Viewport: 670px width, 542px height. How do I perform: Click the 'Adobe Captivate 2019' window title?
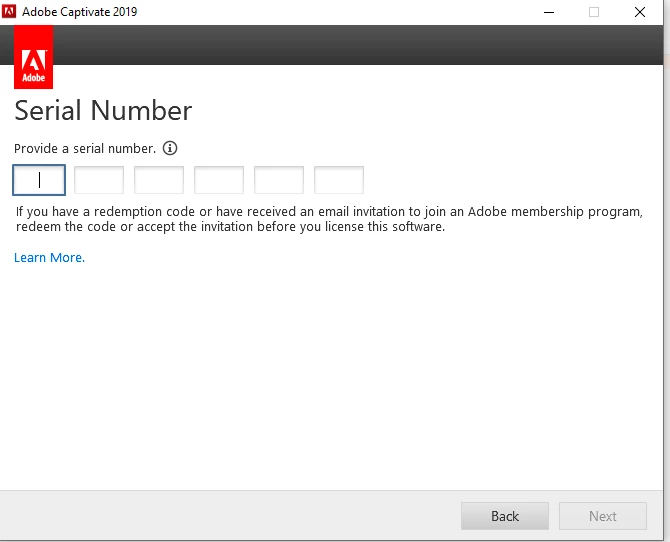[x=79, y=12]
